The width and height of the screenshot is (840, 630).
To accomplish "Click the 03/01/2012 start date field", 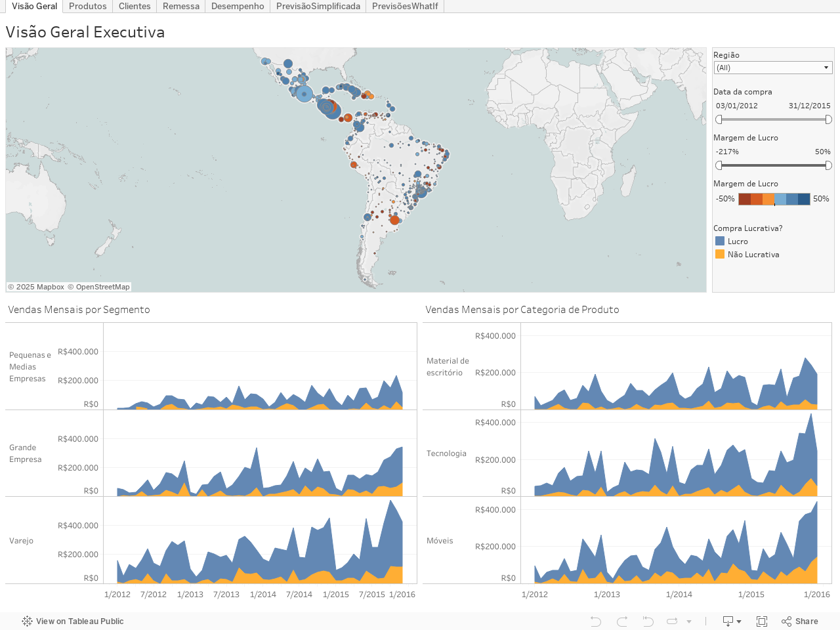I will coord(736,106).
